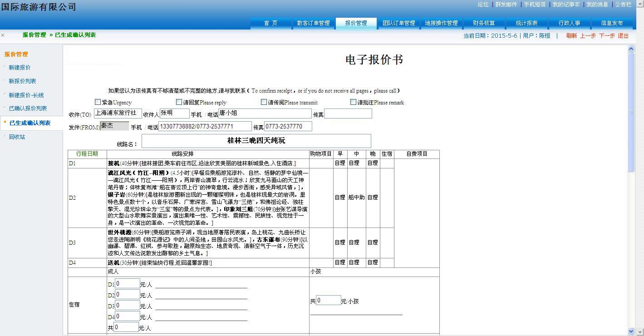Open the 群发邮件 link

coord(506,5)
